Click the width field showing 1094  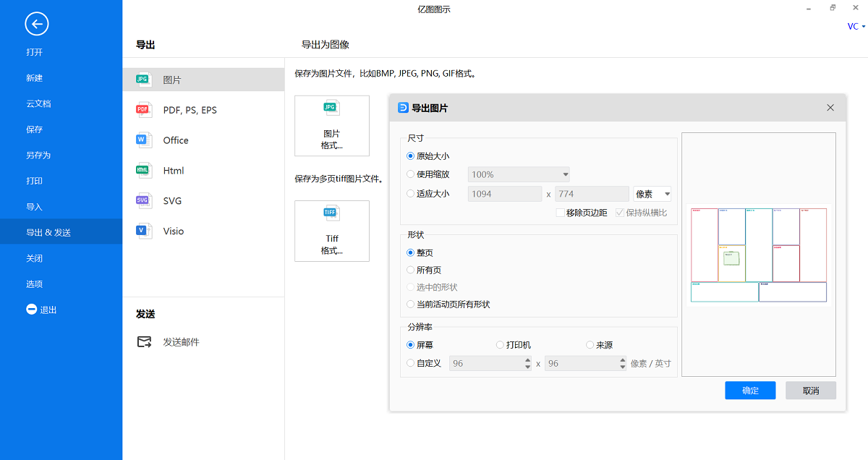tap(505, 194)
